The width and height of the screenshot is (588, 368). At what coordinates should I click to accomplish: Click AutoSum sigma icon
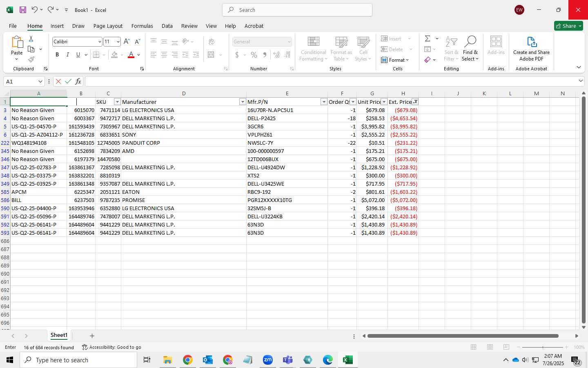pos(428,38)
